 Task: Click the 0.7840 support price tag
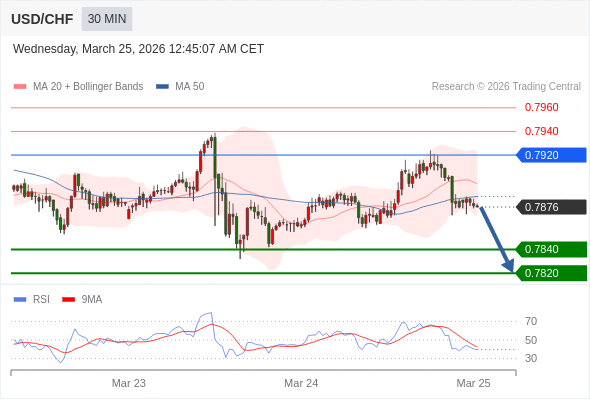point(551,249)
